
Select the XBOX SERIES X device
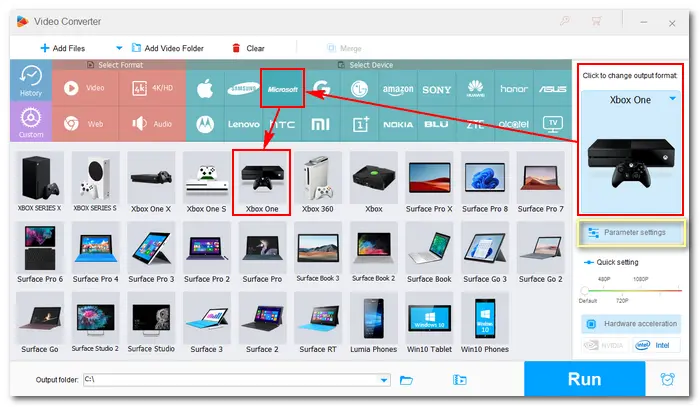click(39, 183)
